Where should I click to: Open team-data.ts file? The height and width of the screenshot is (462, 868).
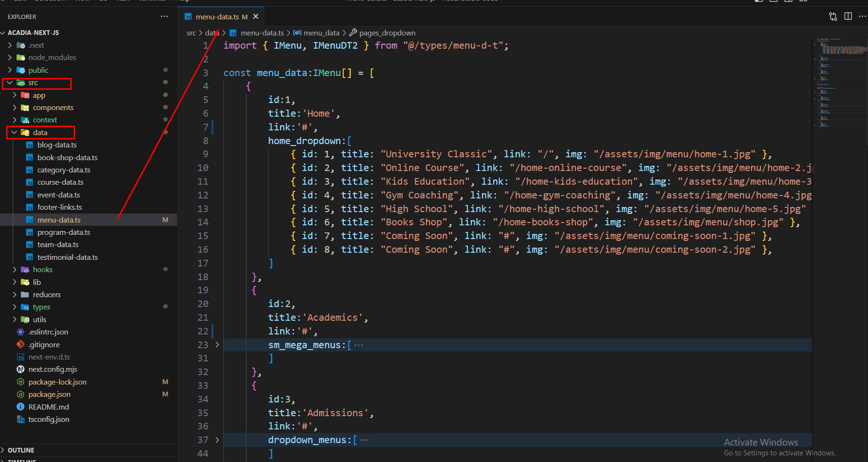(x=58, y=245)
